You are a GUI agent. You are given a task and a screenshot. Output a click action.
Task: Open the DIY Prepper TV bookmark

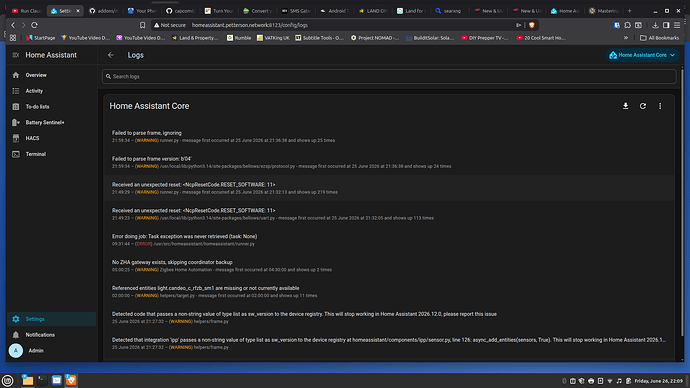pyautogui.click(x=484, y=38)
